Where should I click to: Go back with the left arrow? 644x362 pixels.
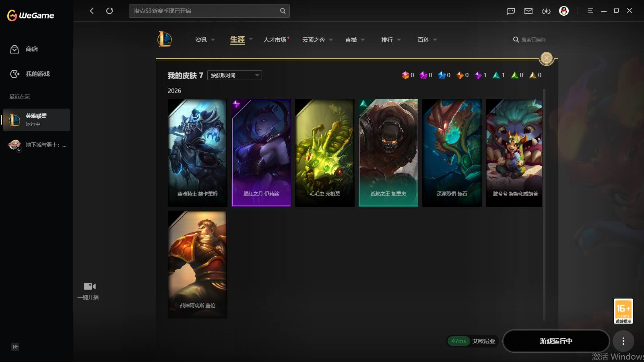pos(92,11)
